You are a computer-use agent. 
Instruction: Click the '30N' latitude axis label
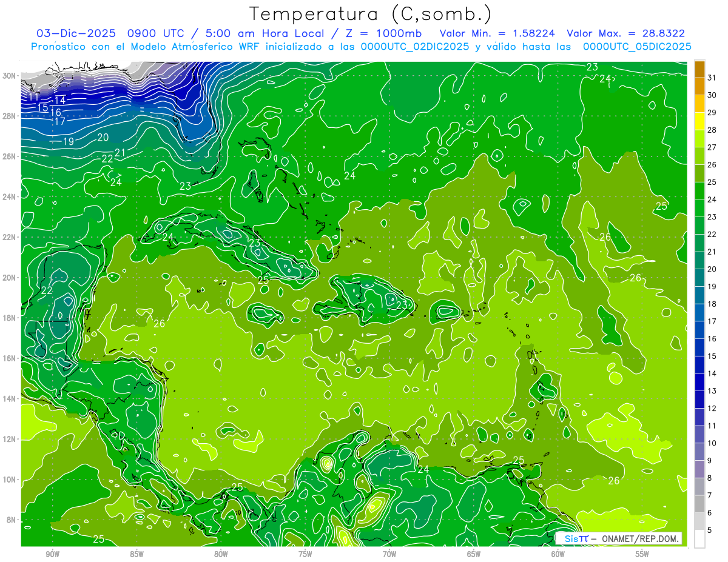pyautogui.click(x=10, y=76)
